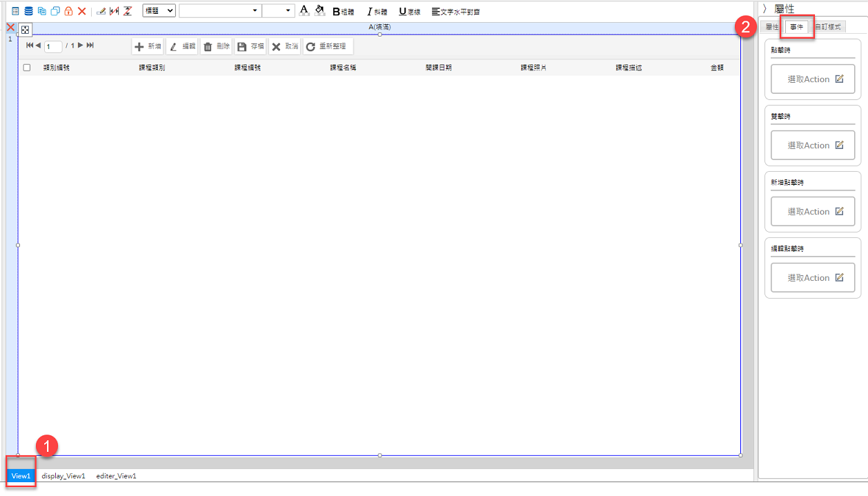Viewport: 868px width, 496px height.
Task: Toggle underline 底線 formatting
Action: (409, 12)
